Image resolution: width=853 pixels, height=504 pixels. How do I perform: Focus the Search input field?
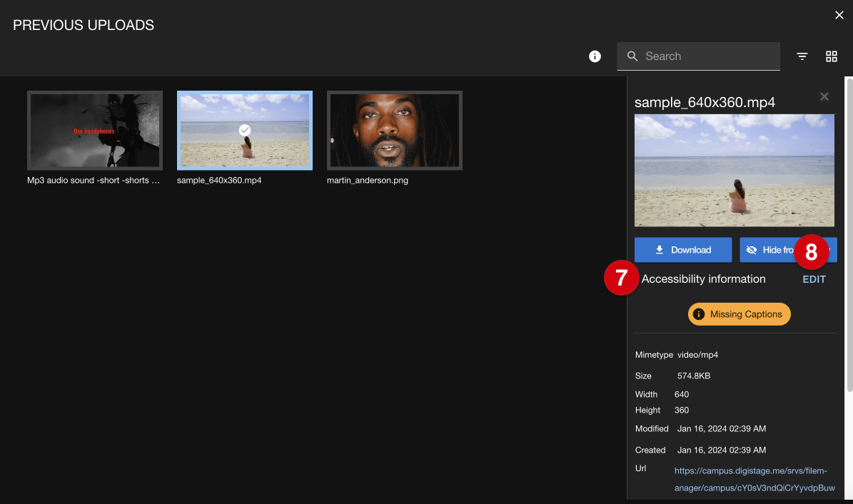pos(707,56)
